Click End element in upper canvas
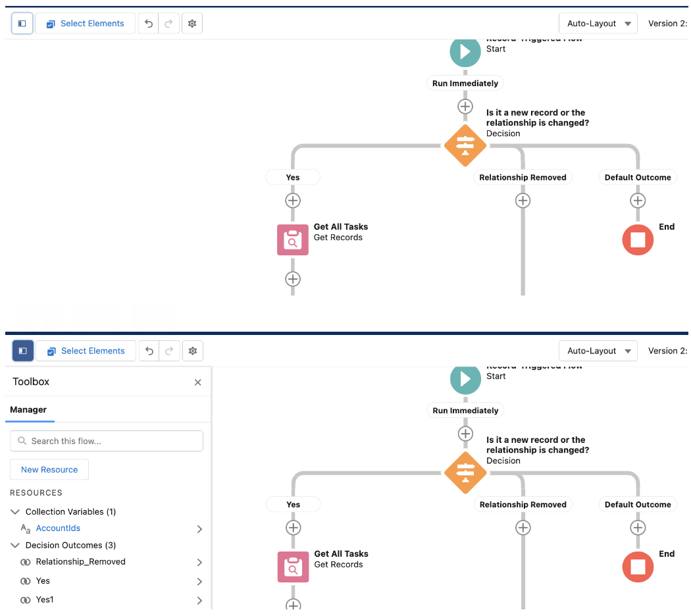 point(638,240)
